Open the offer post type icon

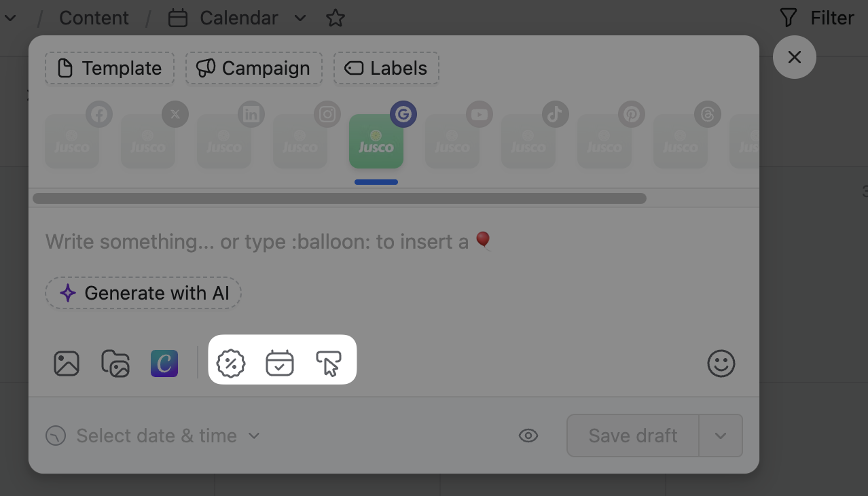(x=231, y=363)
